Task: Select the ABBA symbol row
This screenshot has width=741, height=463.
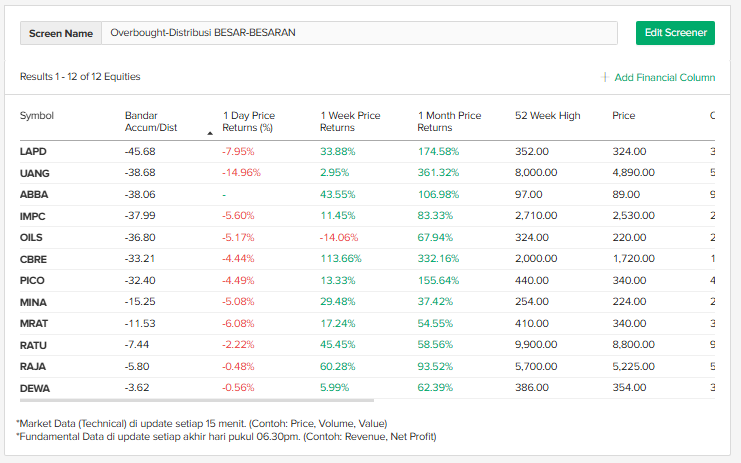Action: click(34, 195)
